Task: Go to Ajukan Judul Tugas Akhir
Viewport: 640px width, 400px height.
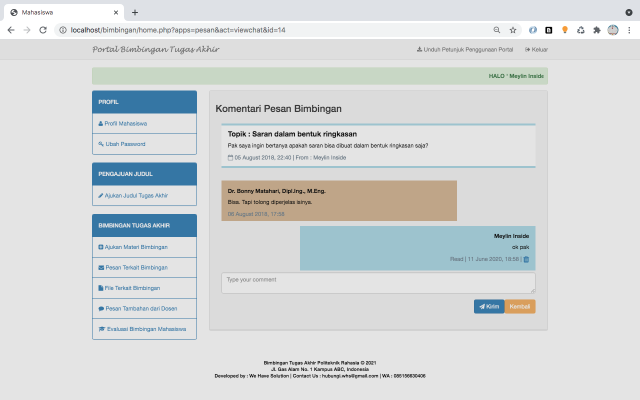Action: click(136, 195)
